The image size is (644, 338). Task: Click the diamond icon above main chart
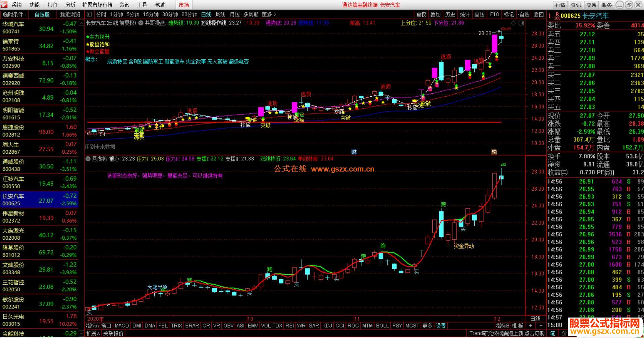coord(513,23)
